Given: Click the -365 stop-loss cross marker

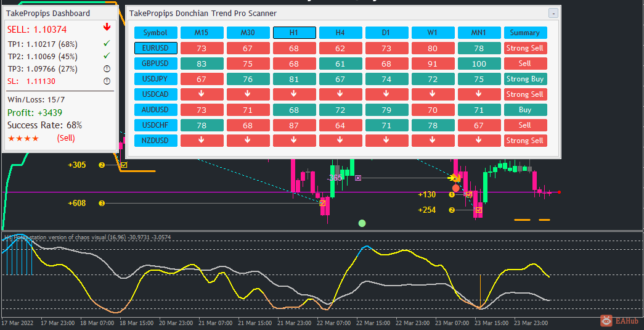Looking at the screenshot, I should 358,178.
